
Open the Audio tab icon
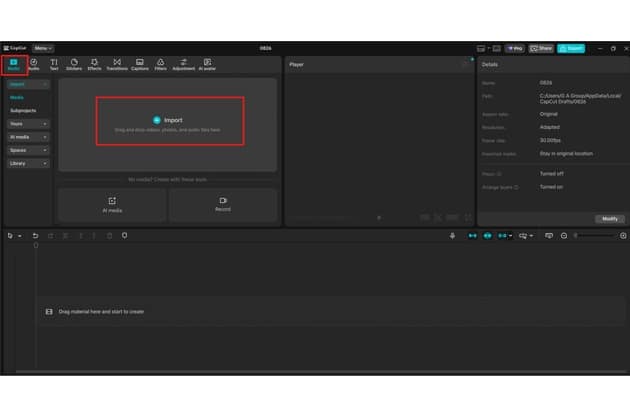(x=34, y=65)
